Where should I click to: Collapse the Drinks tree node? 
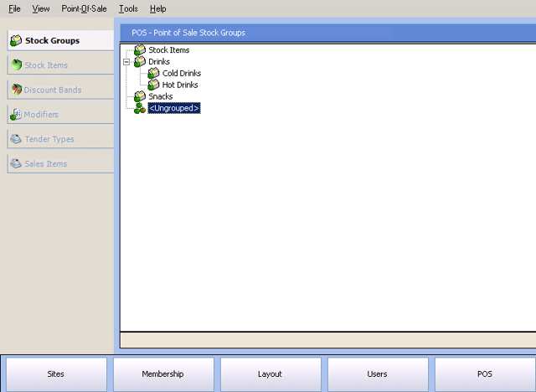126,62
